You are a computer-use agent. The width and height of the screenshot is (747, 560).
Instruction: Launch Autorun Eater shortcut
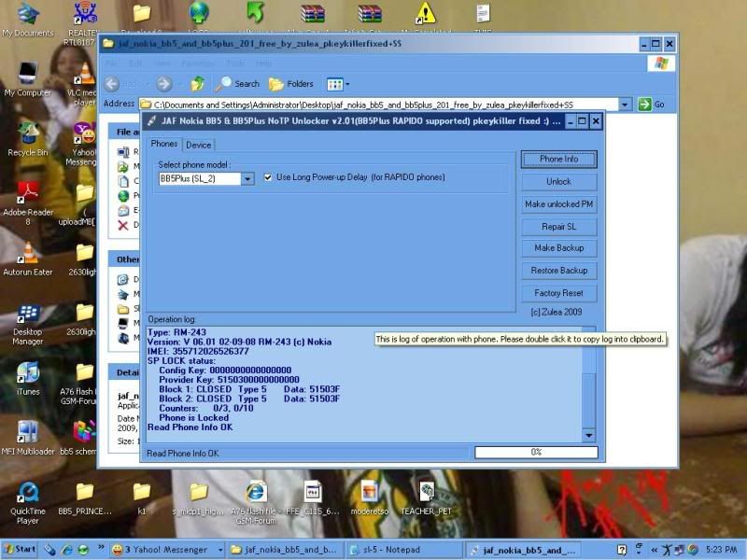click(28, 259)
